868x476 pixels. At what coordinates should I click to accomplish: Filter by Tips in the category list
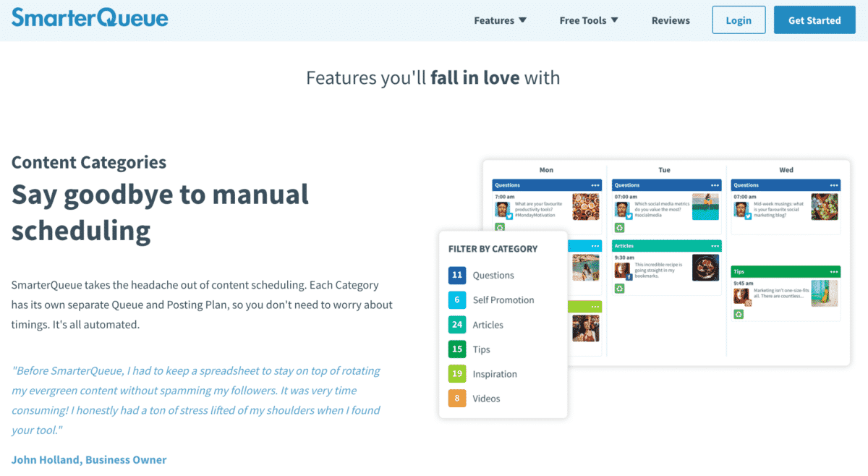482,349
